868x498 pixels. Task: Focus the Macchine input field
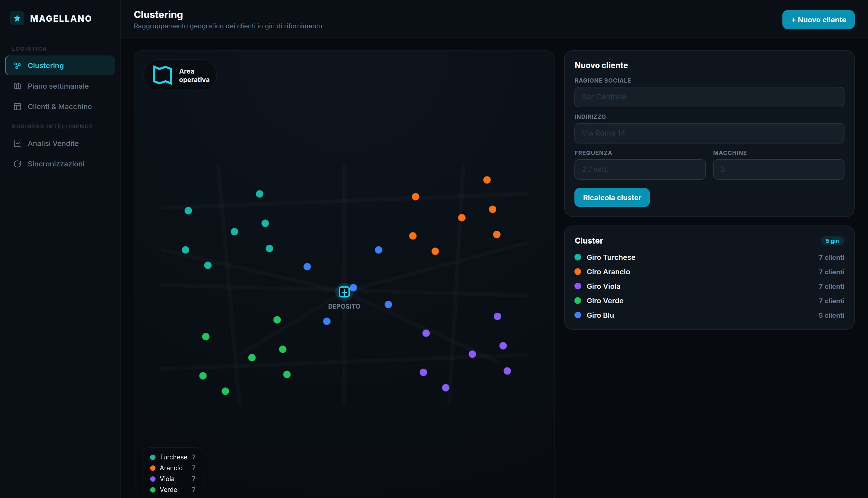779,169
